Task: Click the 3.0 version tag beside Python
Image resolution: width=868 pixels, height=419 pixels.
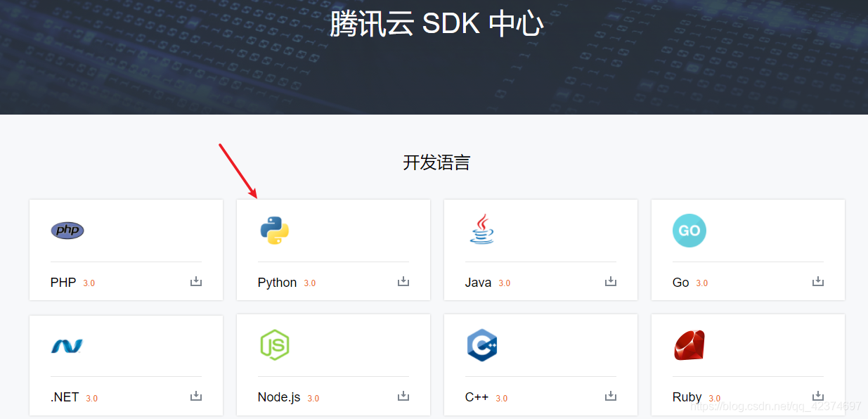Action: click(x=310, y=283)
